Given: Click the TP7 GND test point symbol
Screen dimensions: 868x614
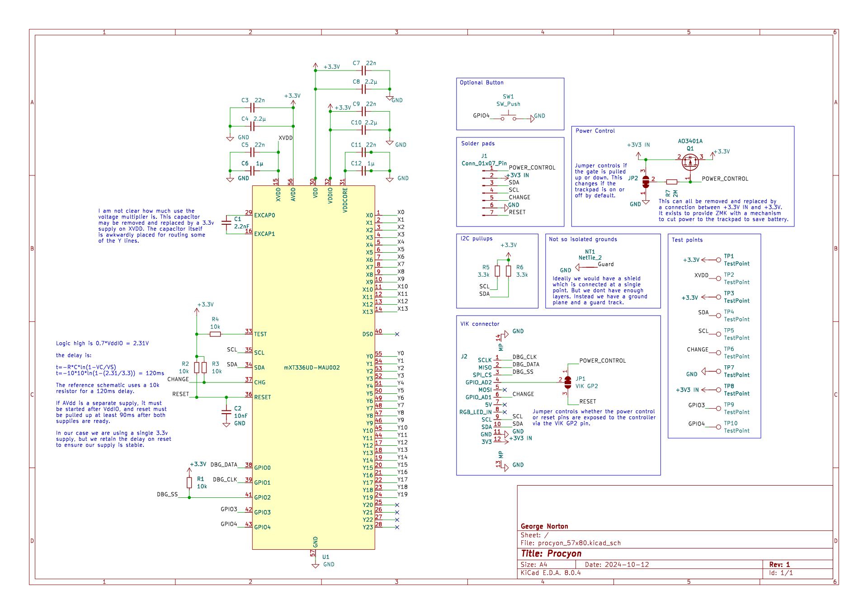Looking at the screenshot, I should [718, 371].
